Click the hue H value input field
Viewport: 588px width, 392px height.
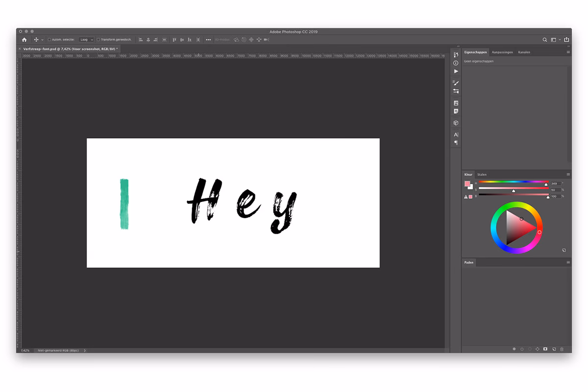click(555, 184)
